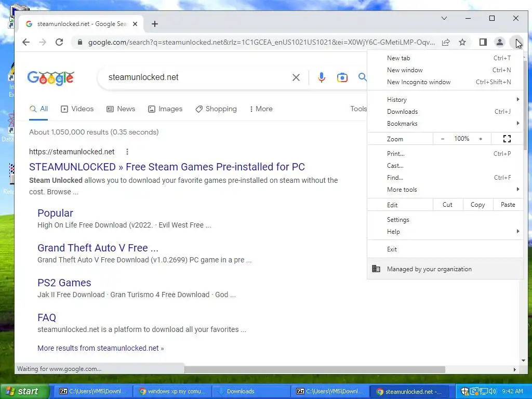Click the 9:42 AM system clock
The width and height of the screenshot is (532, 399).
pyautogui.click(x=512, y=391)
